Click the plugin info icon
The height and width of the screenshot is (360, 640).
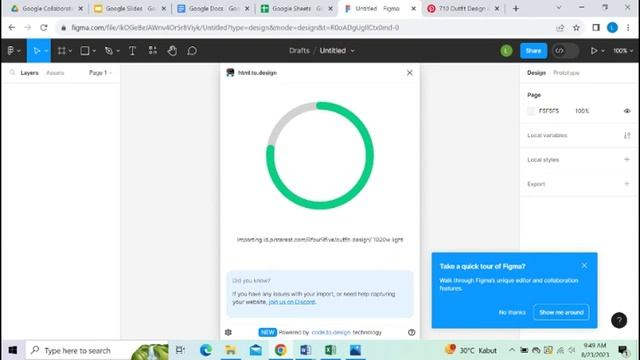(411, 332)
